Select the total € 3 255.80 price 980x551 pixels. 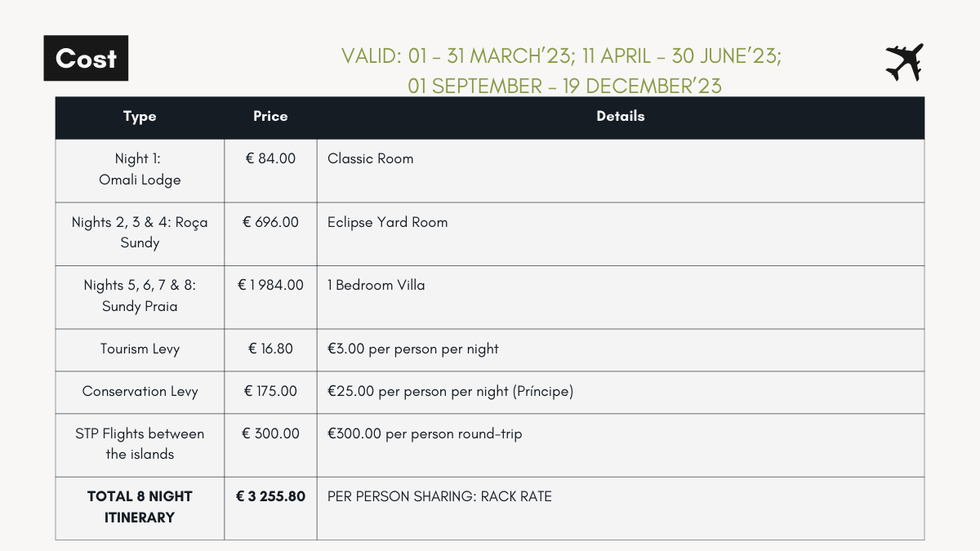[x=270, y=496]
